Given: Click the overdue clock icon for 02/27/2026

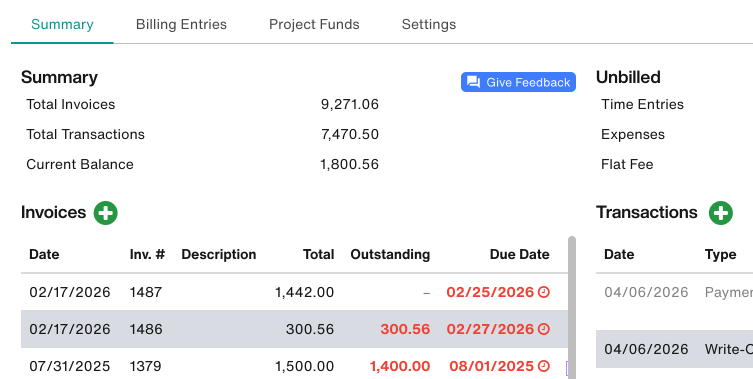Looking at the screenshot, I should point(544,329).
